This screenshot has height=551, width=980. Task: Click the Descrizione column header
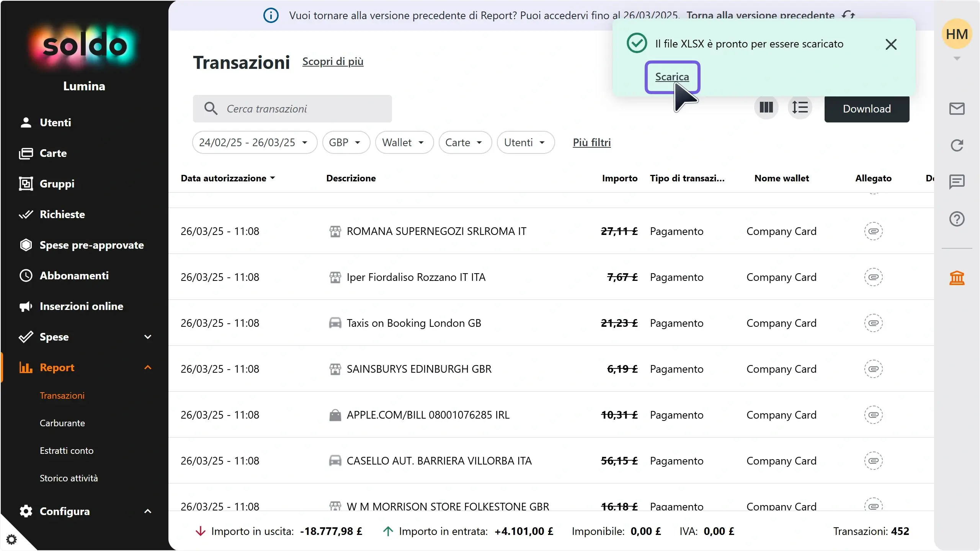coord(351,178)
